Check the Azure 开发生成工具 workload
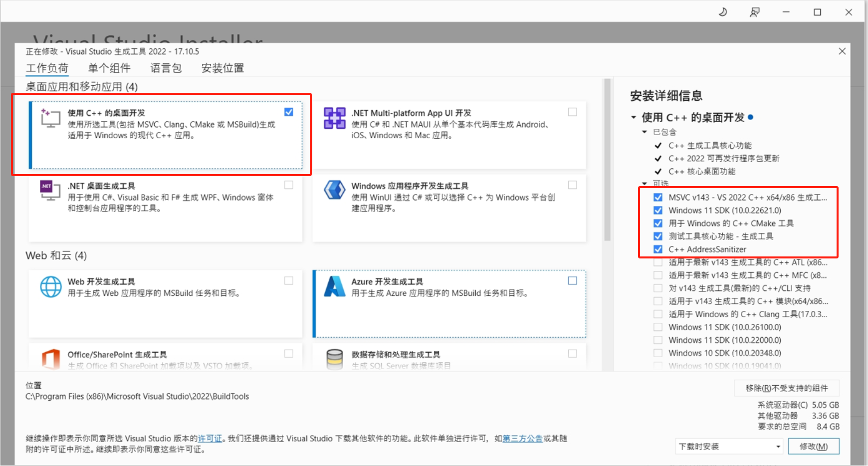 (x=573, y=280)
